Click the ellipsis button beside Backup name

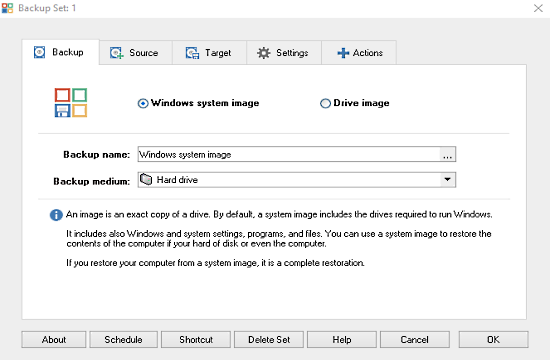coord(448,155)
